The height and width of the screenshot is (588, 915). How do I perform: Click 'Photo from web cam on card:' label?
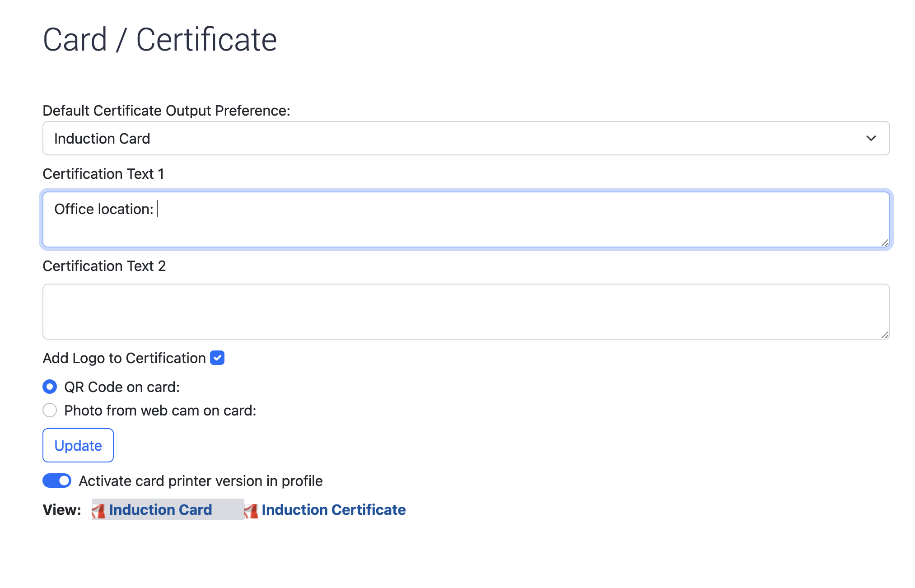160,411
